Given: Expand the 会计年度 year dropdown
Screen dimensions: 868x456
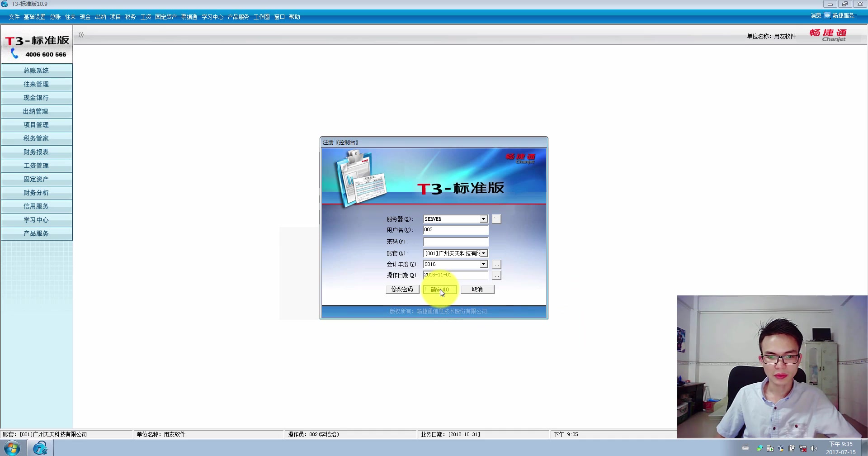Looking at the screenshot, I should pyautogui.click(x=483, y=264).
